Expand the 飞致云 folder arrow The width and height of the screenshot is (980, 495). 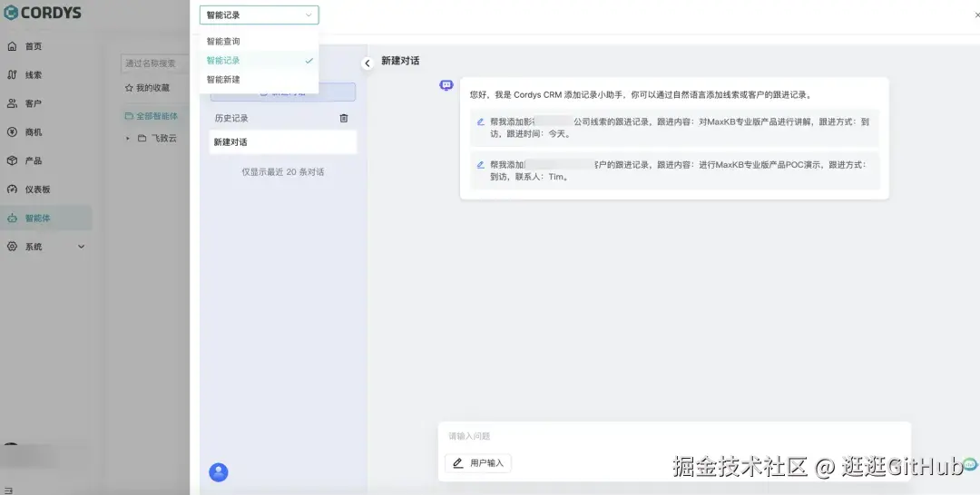coord(128,139)
